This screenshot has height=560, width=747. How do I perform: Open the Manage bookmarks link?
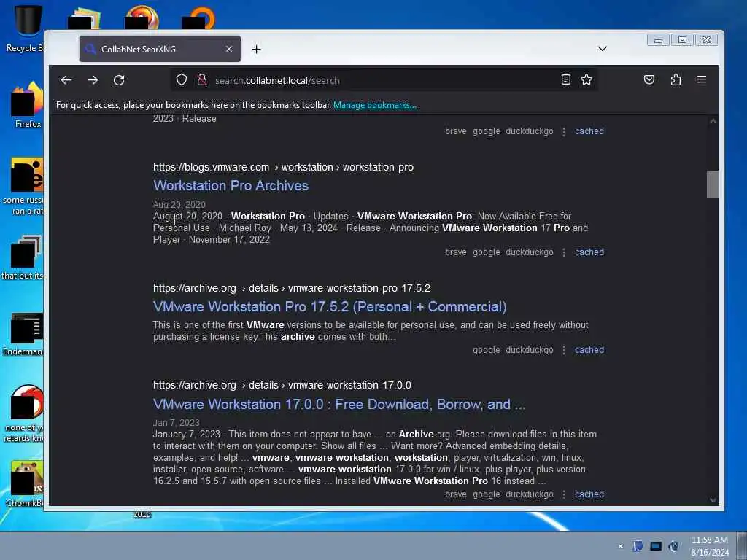375,105
